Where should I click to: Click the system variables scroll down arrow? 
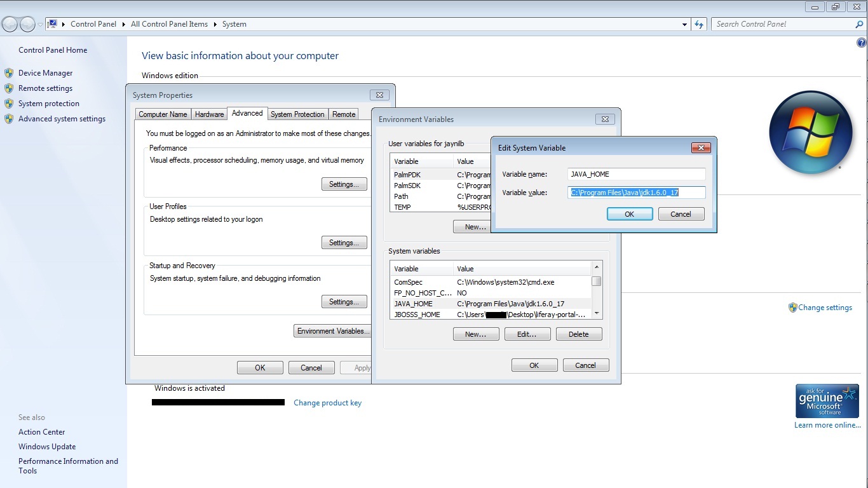click(596, 313)
